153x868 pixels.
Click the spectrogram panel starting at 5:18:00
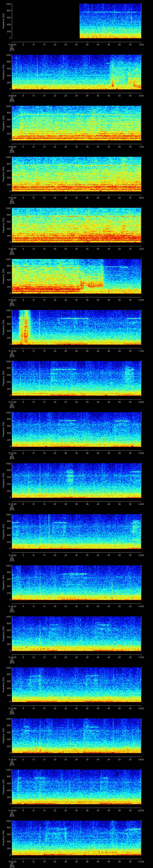(x=77, y=736)
